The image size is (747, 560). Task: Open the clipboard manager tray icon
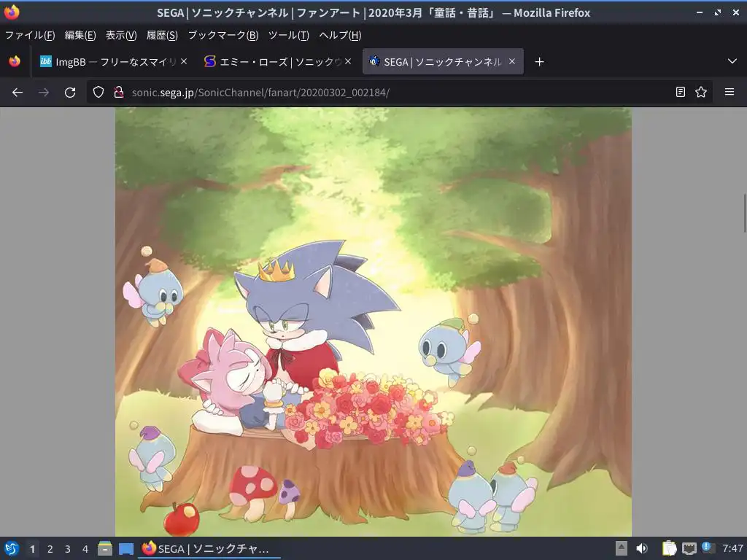[670, 548]
